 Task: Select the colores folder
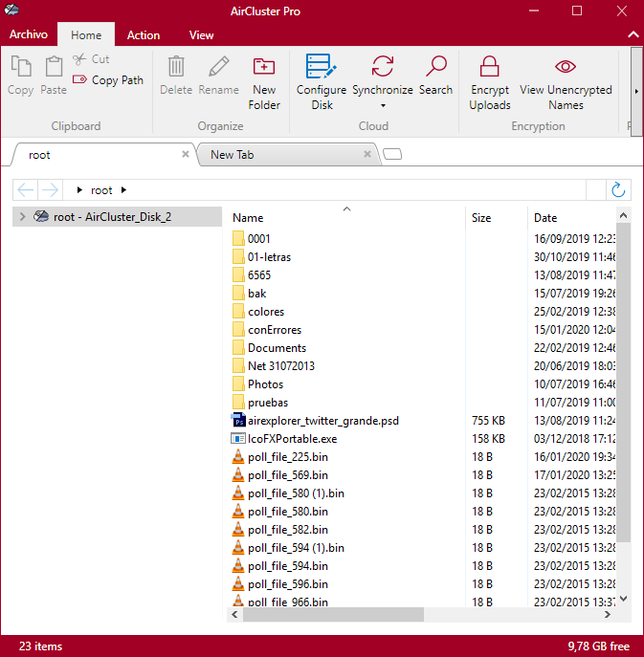[266, 312]
